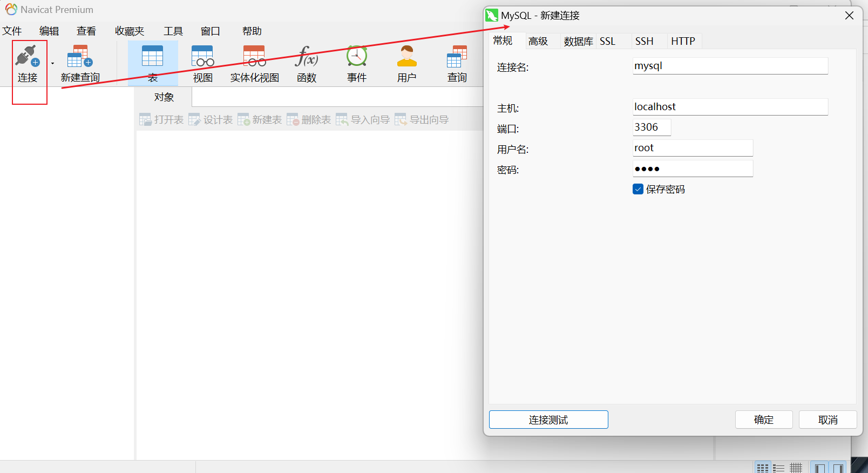Screen dimensions: 868x473
Task: Toggle right pane visibility icon
Action: click(838, 468)
